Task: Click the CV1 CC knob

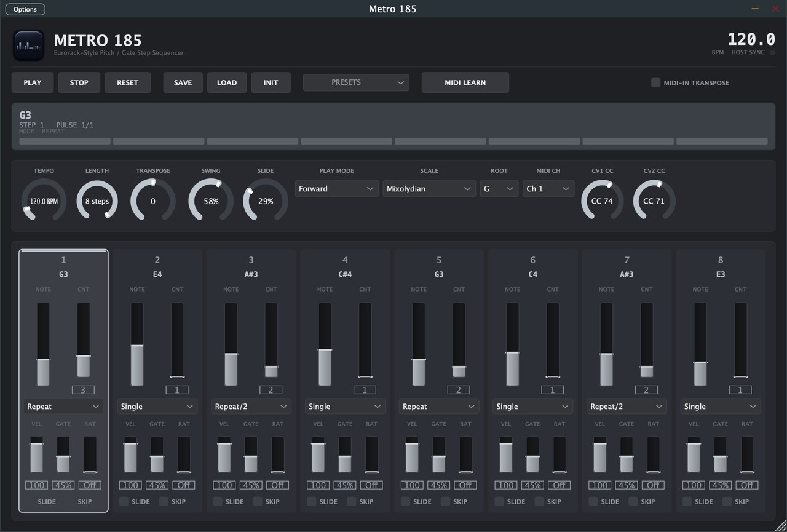Action: [x=602, y=200]
